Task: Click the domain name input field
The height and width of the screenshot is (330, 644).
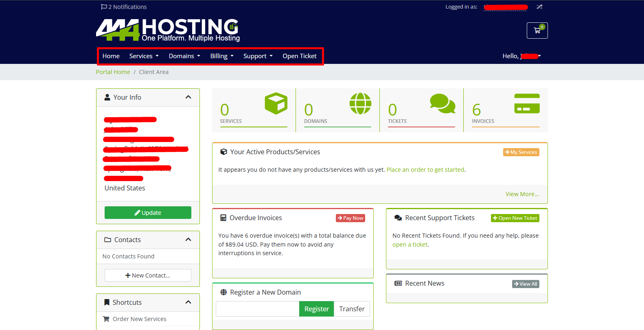Action: click(x=257, y=309)
